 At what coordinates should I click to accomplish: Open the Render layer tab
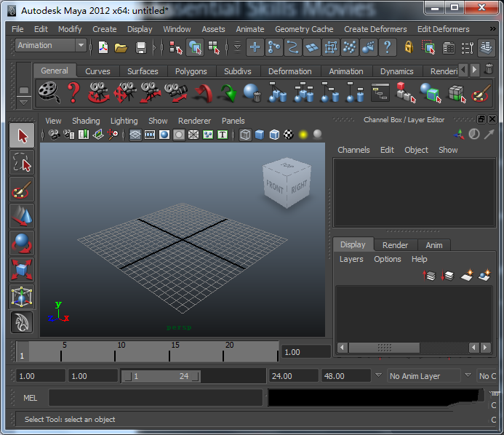396,245
